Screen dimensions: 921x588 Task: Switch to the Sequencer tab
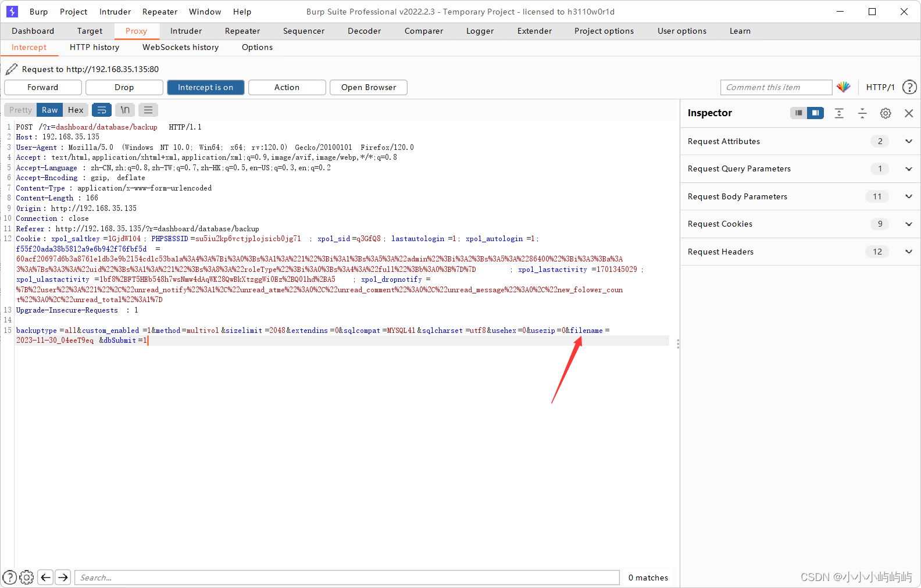[304, 31]
